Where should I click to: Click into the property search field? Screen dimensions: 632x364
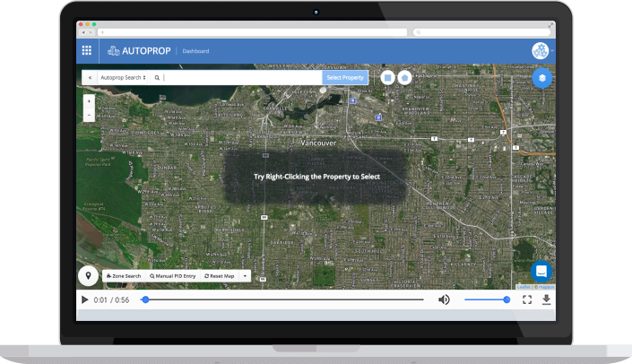coord(242,78)
